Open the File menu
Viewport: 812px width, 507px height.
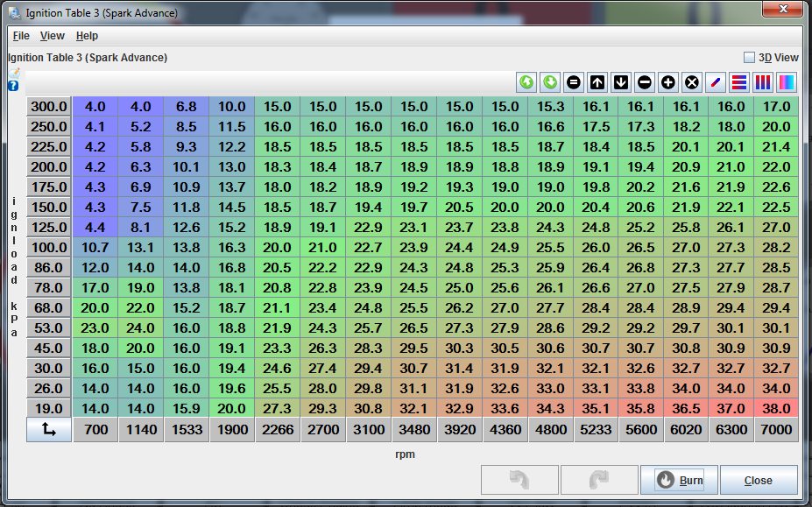(x=19, y=36)
